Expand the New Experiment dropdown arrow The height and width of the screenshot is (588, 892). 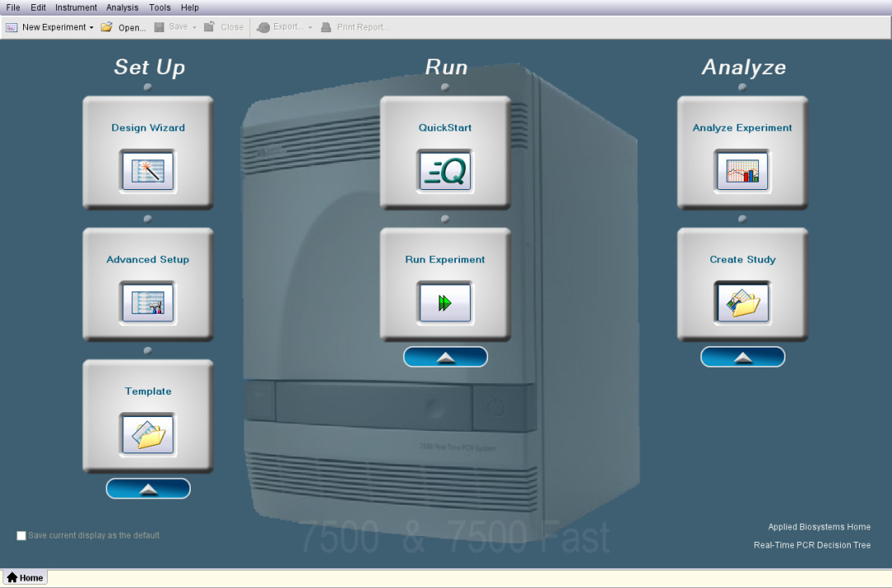click(x=92, y=27)
